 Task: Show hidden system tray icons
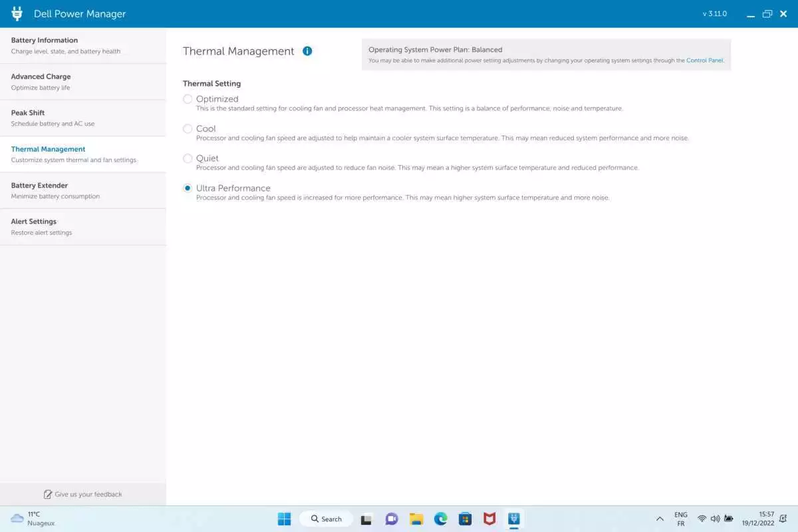660,519
